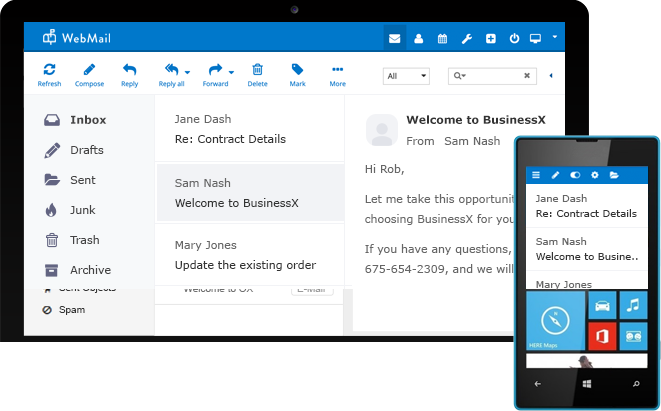Expand the Reply all dropdown arrow
Image resolution: width=661 pixels, height=411 pixels.
pos(187,72)
